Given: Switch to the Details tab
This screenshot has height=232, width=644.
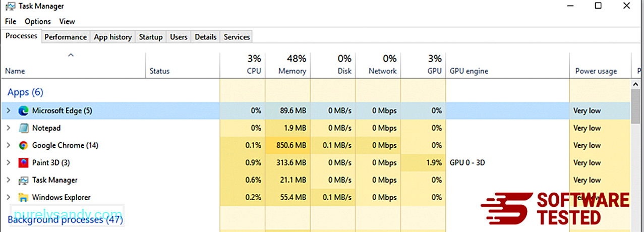Looking at the screenshot, I should [206, 37].
